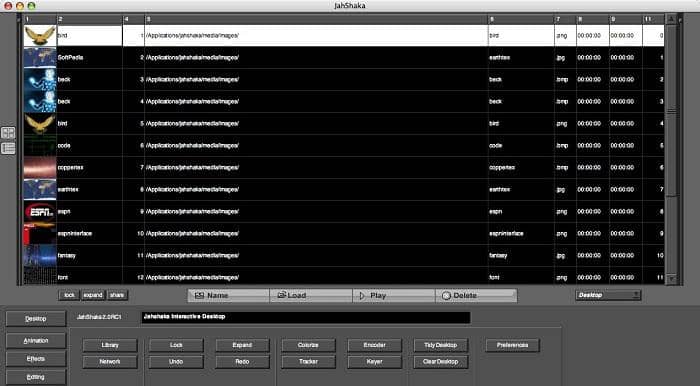Screen dimensions: 700x386
Task: Click the Redo button
Action: pyautogui.click(x=242, y=361)
